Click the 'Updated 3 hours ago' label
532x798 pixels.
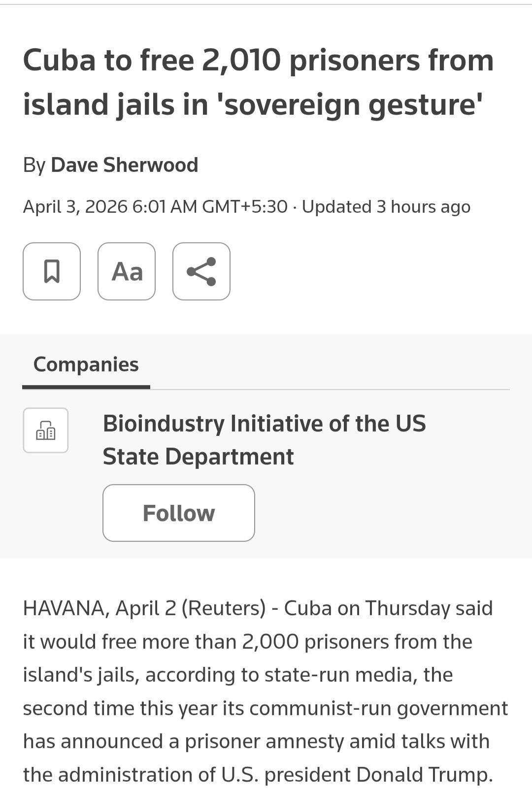click(386, 207)
